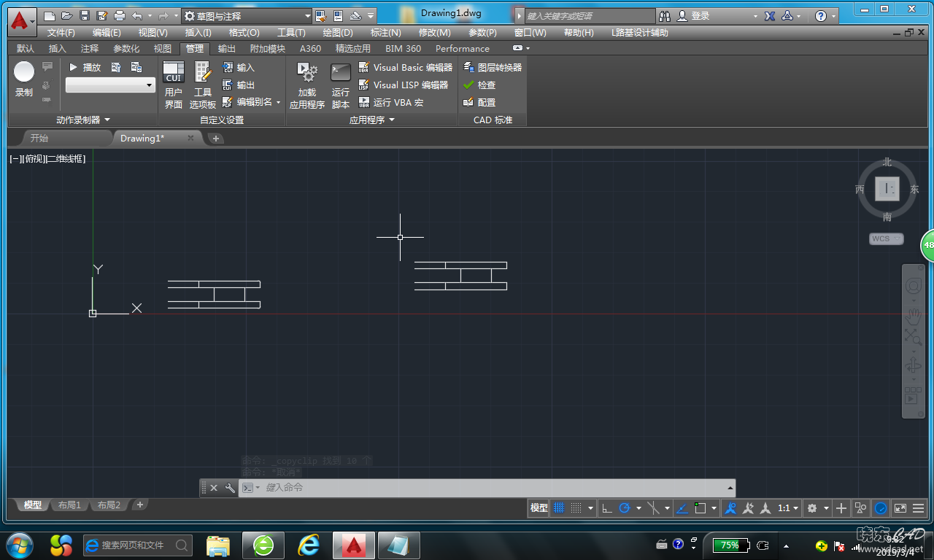Switch to the 布局1 layout tab
The width and height of the screenshot is (934, 560).
click(x=69, y=505)
